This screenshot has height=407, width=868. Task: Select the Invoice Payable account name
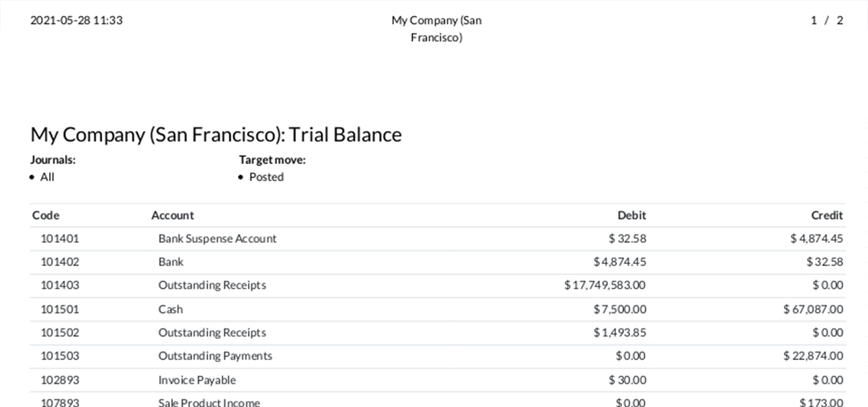(x=197, y=380)
